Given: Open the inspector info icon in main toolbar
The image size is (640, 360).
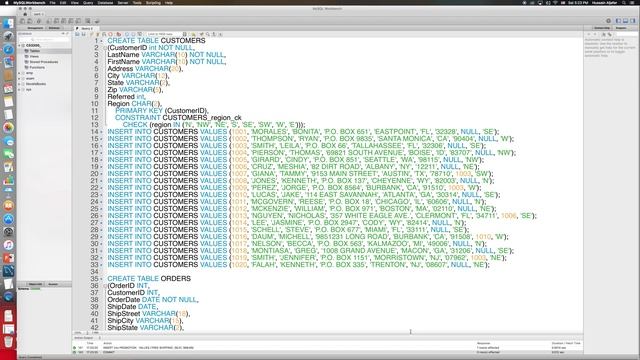Looking at the screenshot, I should pyautogui.click(x=39, y=21).
